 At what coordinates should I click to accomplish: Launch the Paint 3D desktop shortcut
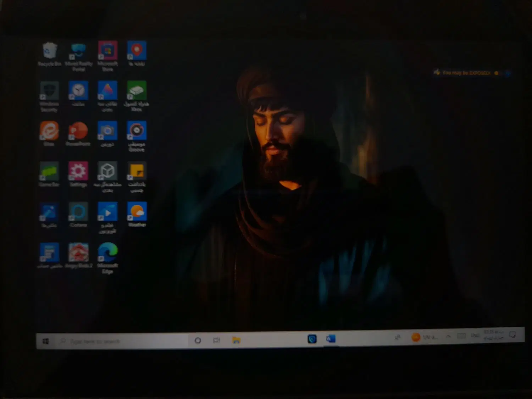click(107, 97)
